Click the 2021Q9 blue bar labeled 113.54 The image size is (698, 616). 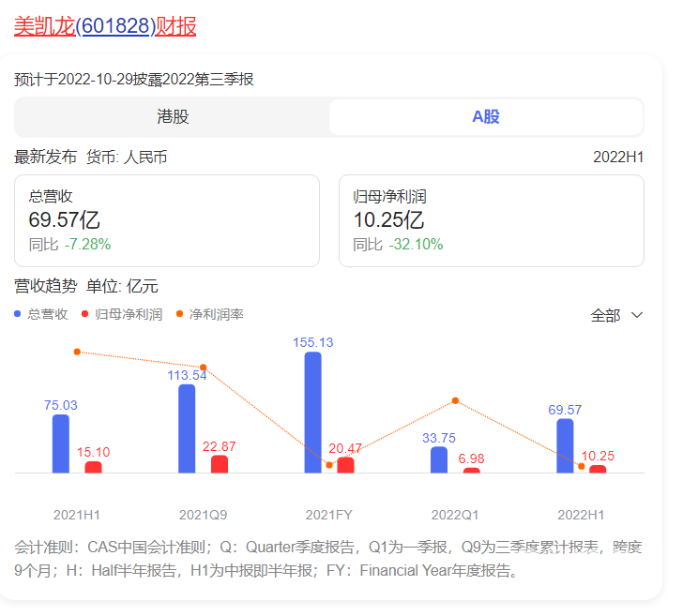point(187,428)
